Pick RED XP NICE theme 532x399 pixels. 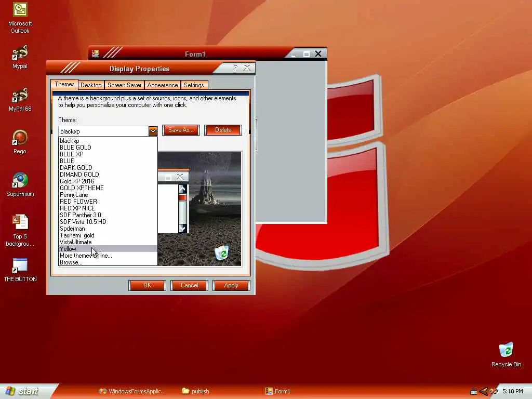(108, 208)
